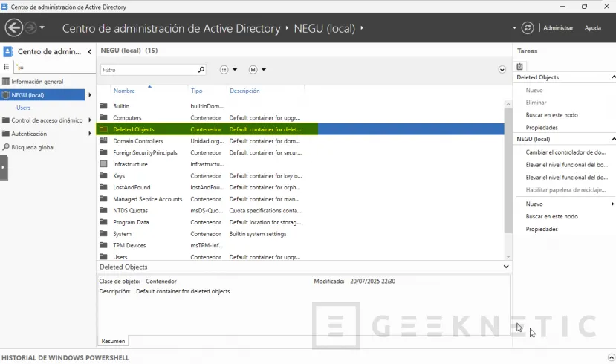Collapse the NEGU (local) task section
Viewport: 616px width, 364px height.
pyautogui.click(x=613, y=139)
